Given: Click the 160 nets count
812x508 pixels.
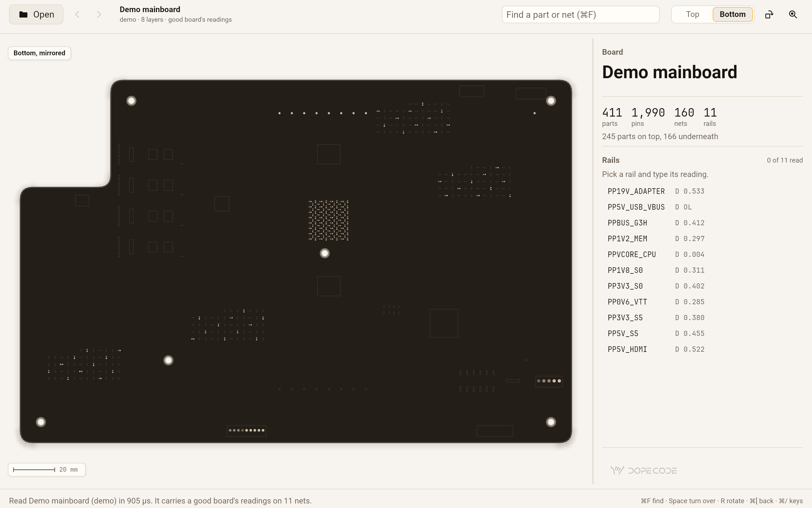Looking at the screenshot, I should pyautogui.click(x=684, y=116).
